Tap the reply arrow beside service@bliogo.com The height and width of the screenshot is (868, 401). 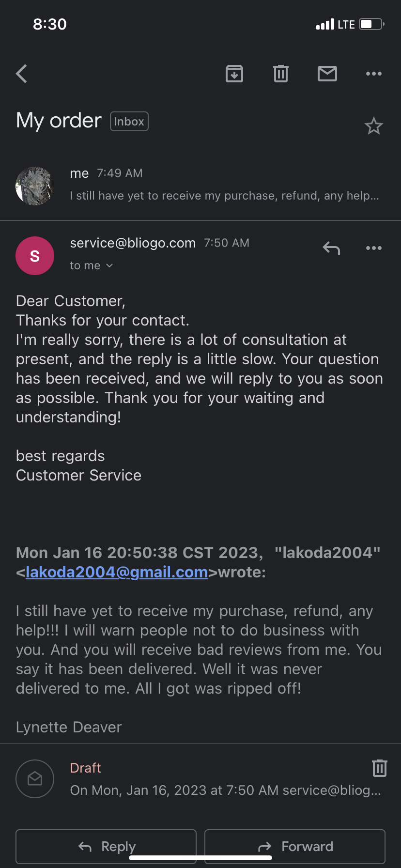click(x=331, y=248)
